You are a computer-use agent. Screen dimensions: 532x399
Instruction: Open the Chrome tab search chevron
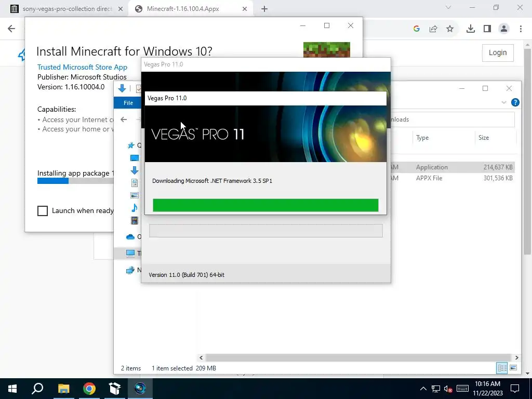448,7
